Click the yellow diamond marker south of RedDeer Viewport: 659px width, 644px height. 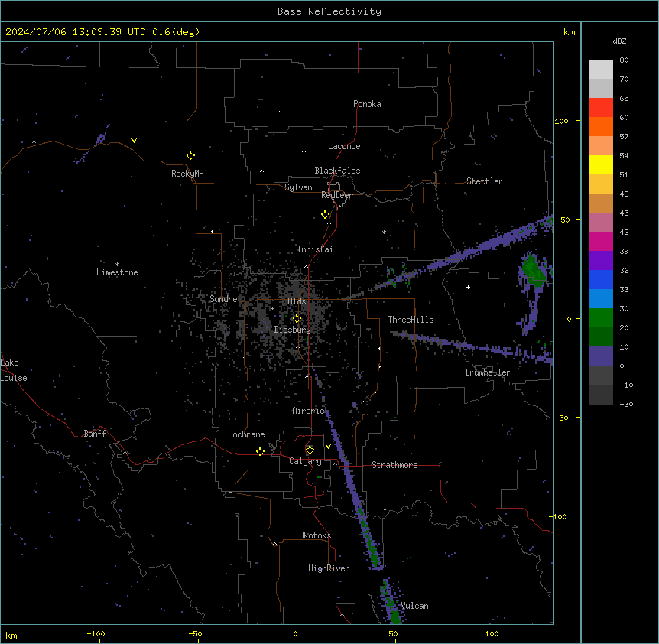326,215
